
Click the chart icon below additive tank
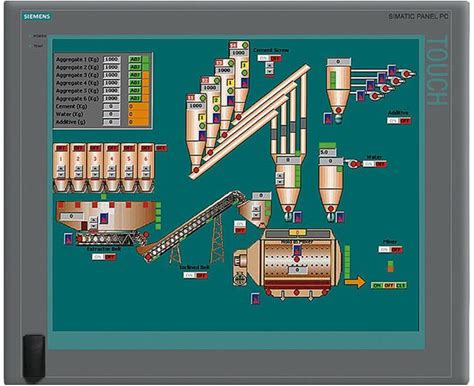(x=328, y=118)
